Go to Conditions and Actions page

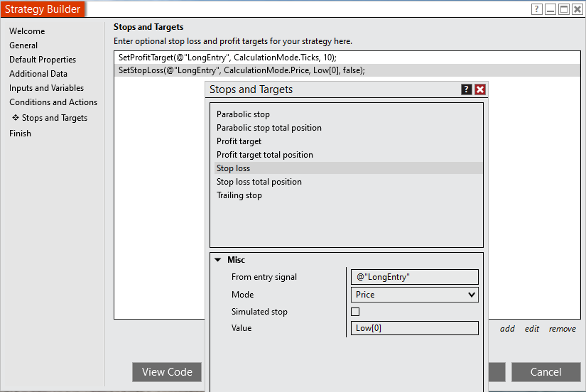click(53, 102)
